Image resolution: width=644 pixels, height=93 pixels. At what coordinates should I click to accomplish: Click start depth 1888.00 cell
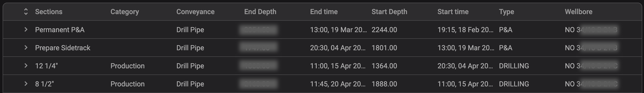384,84
